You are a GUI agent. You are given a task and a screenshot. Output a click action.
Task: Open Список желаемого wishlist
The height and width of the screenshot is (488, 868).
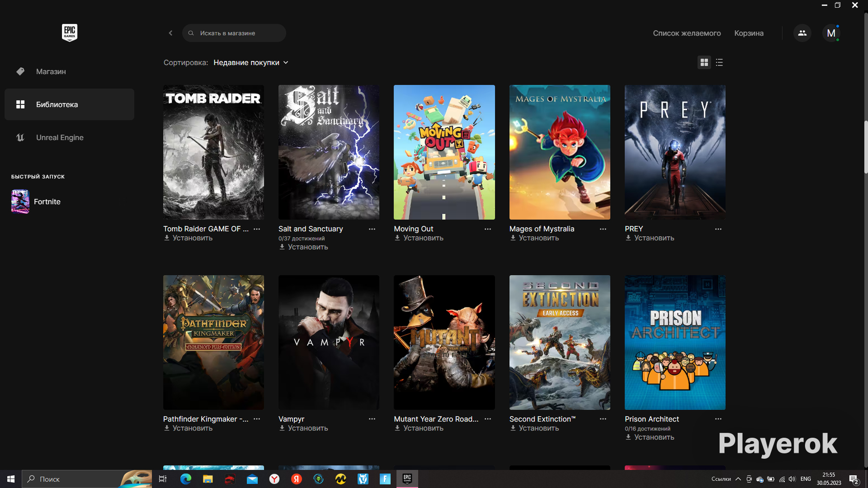687,33
